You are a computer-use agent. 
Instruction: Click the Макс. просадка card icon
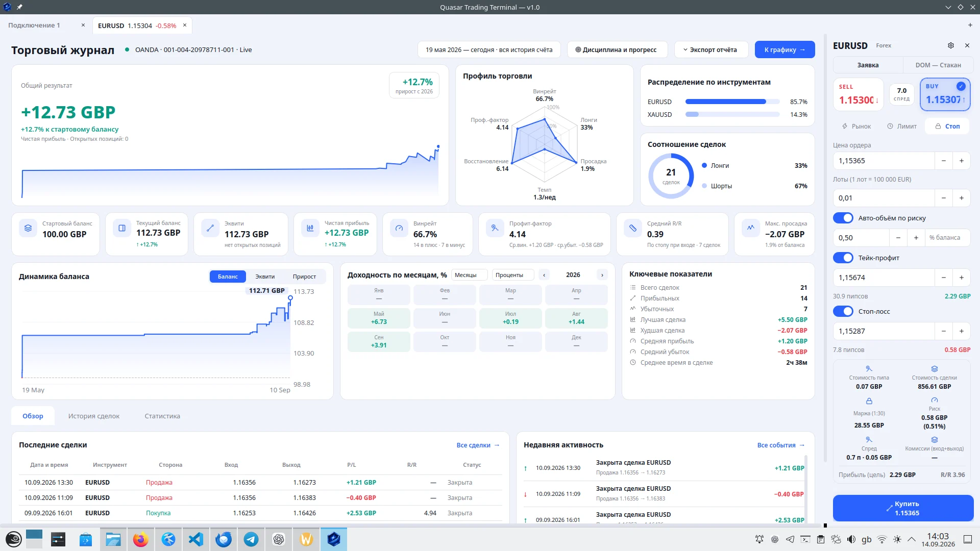[751, 228]
